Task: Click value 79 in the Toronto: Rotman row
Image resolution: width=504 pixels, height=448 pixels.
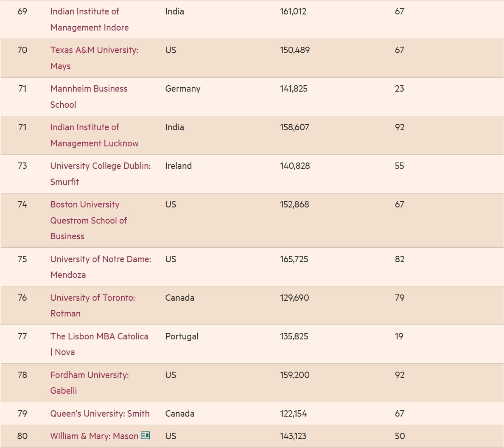Action: click(x=400, y=297)
